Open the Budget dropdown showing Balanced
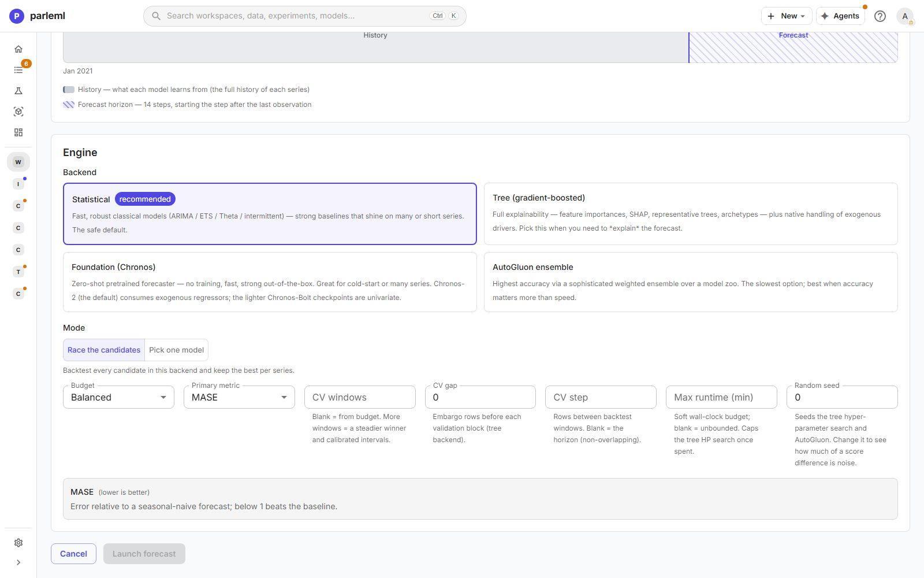Screen dimensions: 924x578 (118, 397)
